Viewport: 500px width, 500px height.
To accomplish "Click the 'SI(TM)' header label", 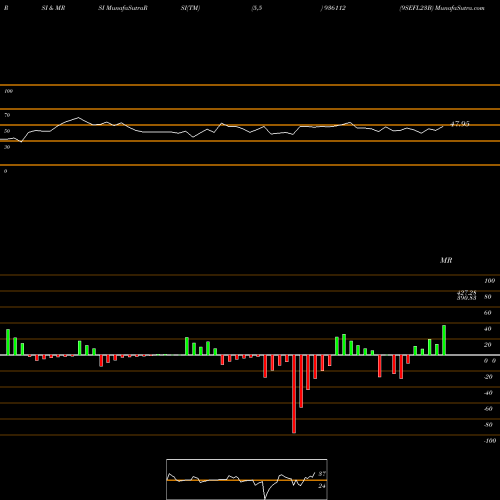I will click(x=190, y=8).
